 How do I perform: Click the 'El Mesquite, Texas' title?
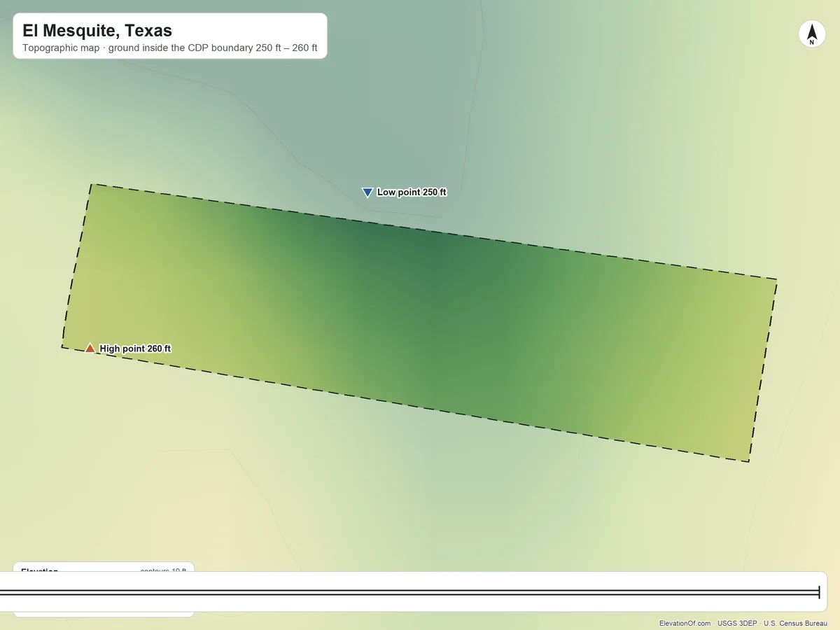97,31
